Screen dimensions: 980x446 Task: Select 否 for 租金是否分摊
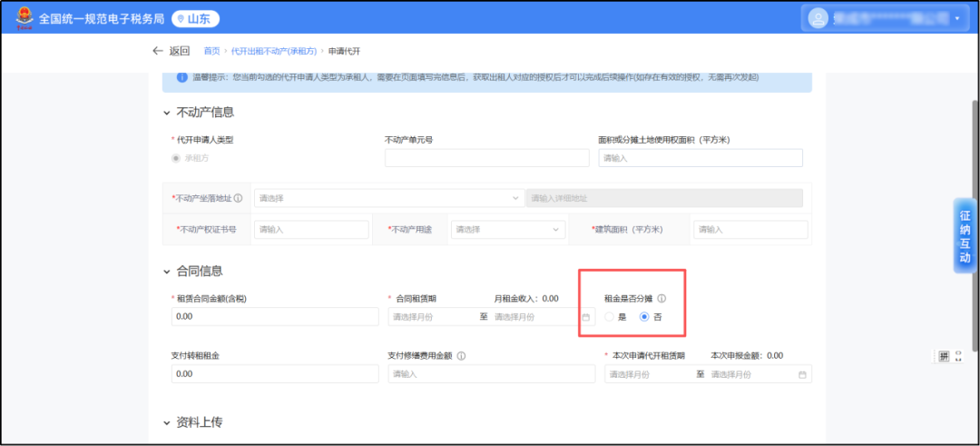[645, 317]
